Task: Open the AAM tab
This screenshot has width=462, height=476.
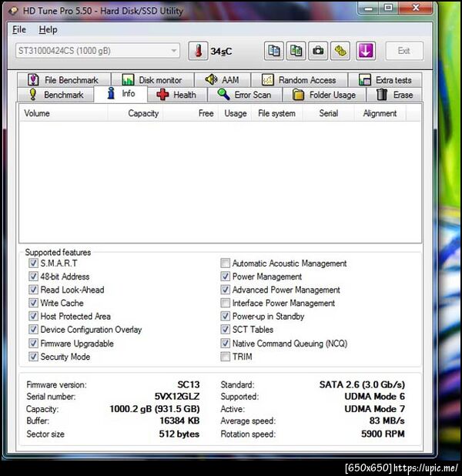Action: (223, 80)
